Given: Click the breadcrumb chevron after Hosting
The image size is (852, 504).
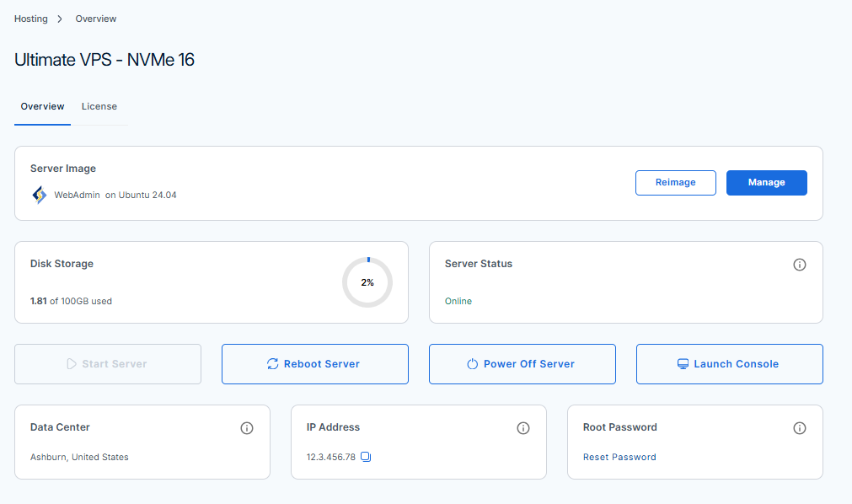Looking at the screenshot, I should tap(60, 19).
